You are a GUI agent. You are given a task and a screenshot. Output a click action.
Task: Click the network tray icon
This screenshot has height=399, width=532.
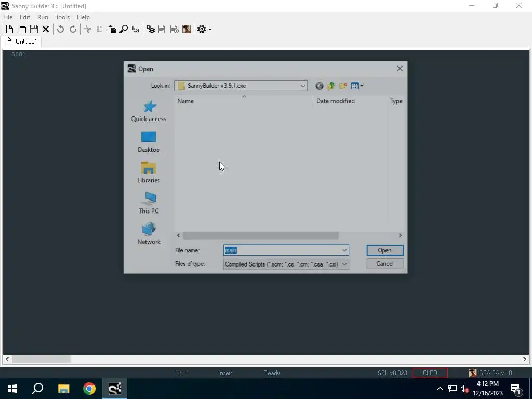pyautogui.click(x=453, y=389)
